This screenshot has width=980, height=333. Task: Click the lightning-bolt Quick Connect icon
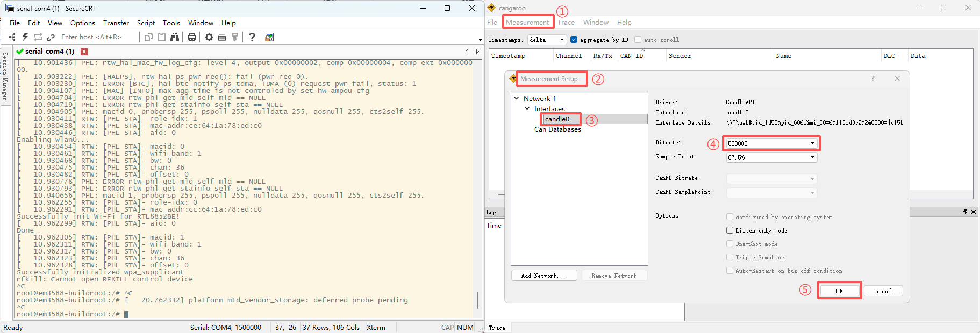pyautogui.click(x=25, y=37)
